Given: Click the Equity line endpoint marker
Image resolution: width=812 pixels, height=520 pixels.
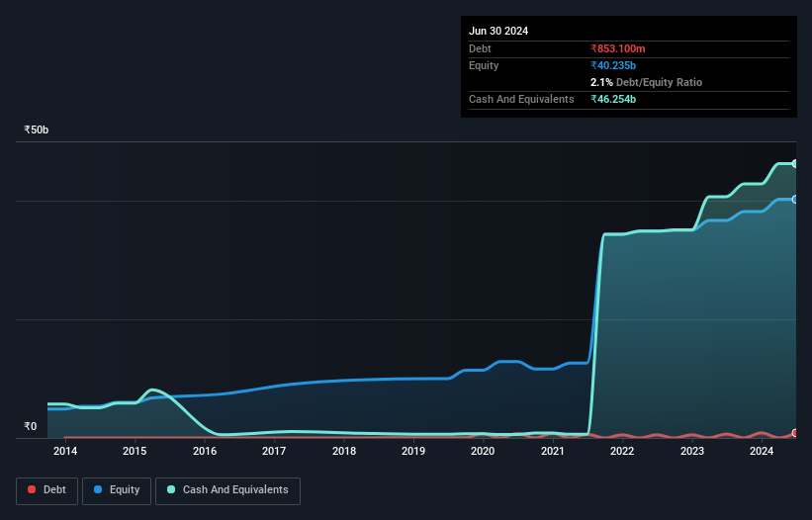Looking at the screenshot, I should pos(795,200).
